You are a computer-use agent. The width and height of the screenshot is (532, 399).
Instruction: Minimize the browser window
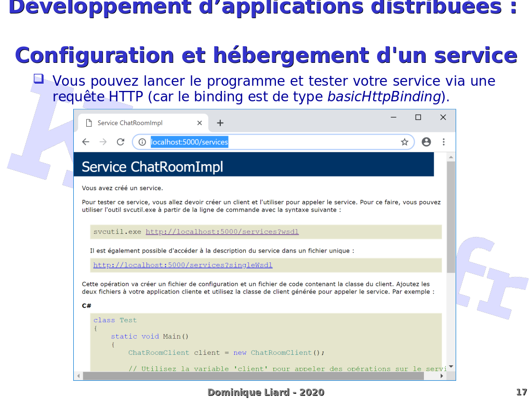[x=394, y=117]
